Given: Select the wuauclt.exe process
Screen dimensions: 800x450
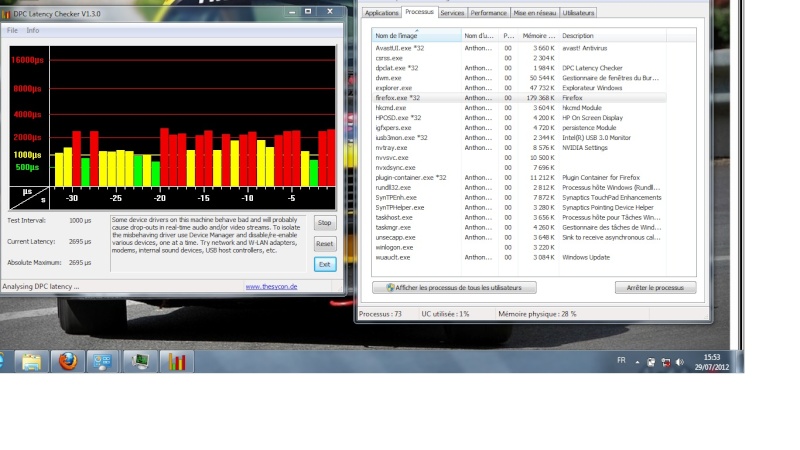Looking at the screenshot, I should 519,257.
